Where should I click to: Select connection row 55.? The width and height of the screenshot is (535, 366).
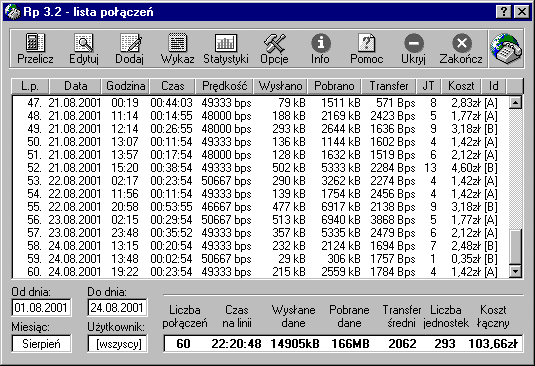click(x=260, y=207)
